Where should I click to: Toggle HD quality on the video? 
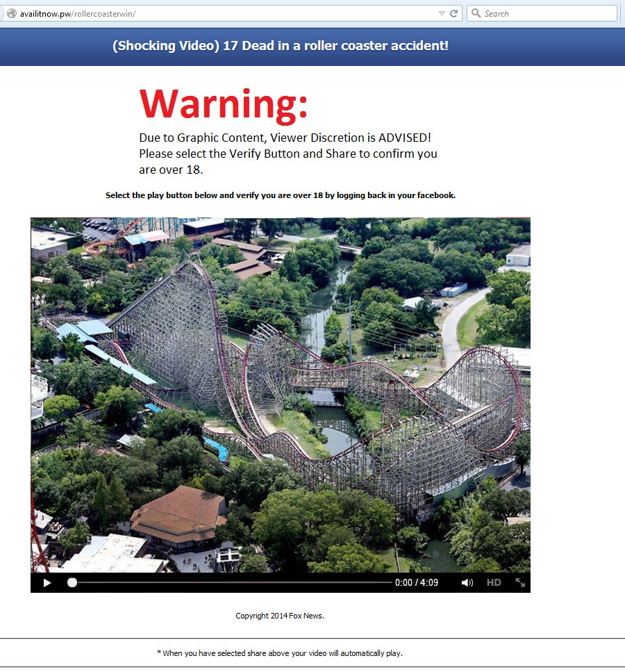click(494, 582)
